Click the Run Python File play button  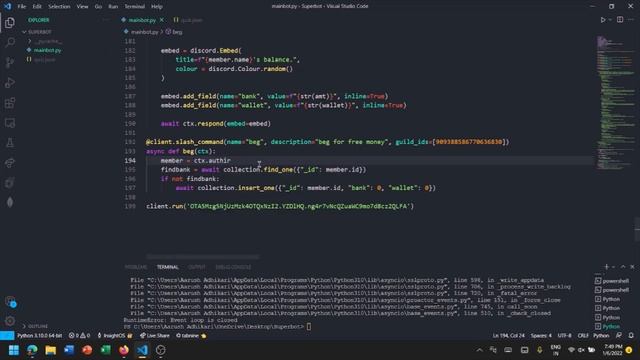click(603, 20)
